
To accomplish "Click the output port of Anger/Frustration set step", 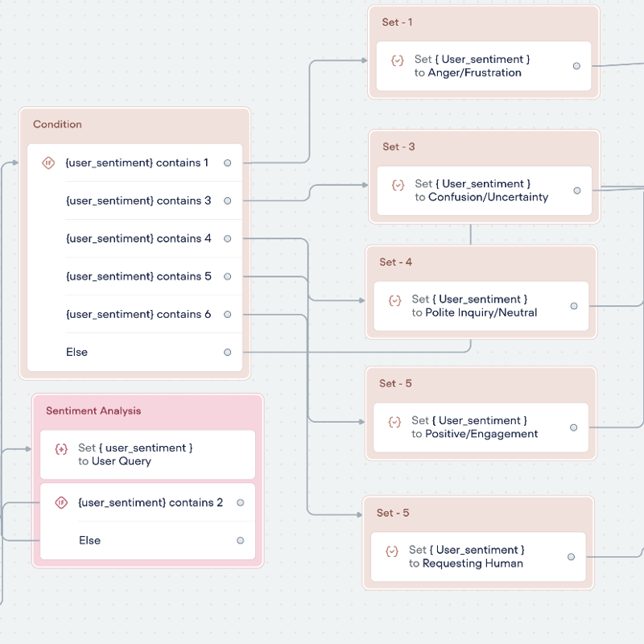I will (x=576, y=66).
